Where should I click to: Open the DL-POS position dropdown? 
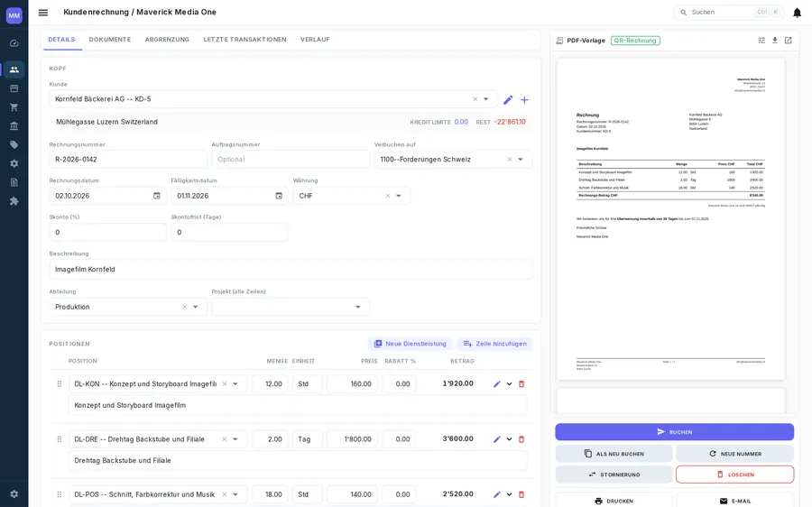pyautogui.click(x=235, y=494)
